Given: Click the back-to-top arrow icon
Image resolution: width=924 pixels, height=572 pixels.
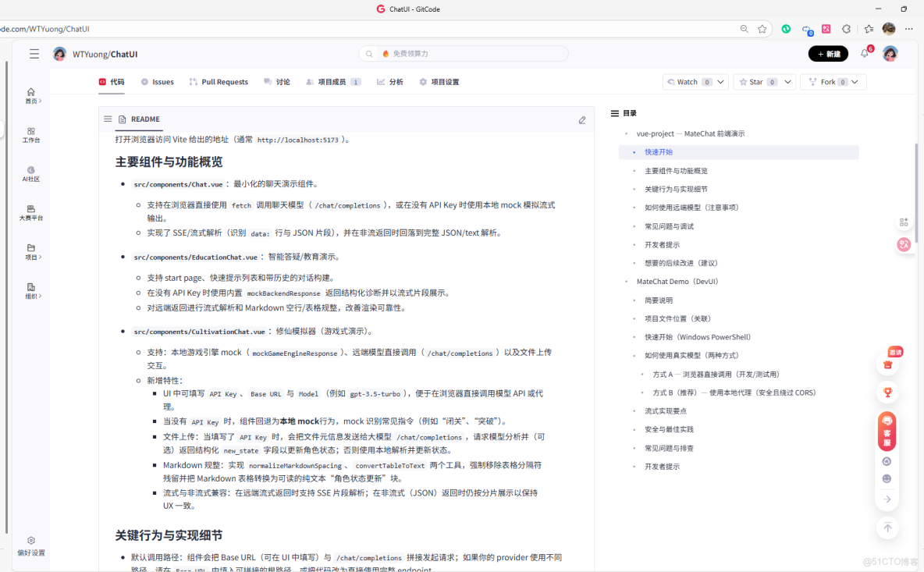Looking at the screenshot, I should [x=887, y=528].
